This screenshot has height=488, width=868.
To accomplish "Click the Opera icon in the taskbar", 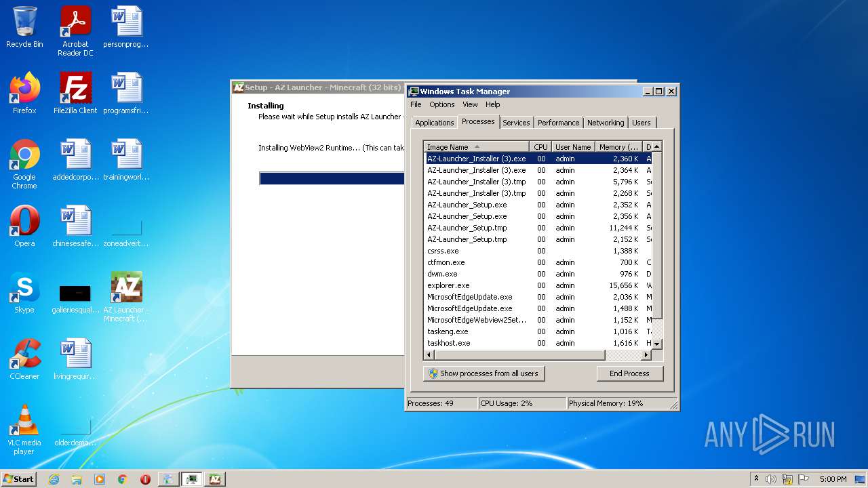I will (x=145, y=479).
